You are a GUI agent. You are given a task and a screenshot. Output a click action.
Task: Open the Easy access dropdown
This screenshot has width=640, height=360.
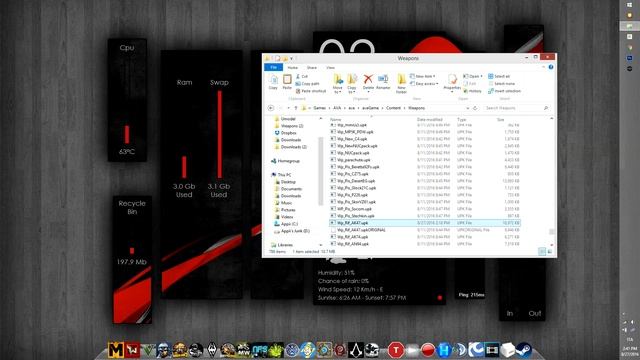[424, 84]
